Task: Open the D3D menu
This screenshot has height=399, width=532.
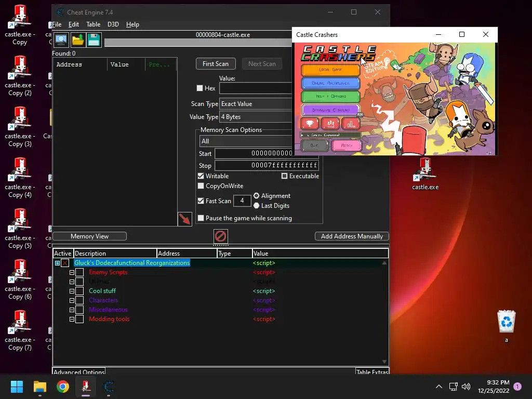Action: (x=113, y=24)
